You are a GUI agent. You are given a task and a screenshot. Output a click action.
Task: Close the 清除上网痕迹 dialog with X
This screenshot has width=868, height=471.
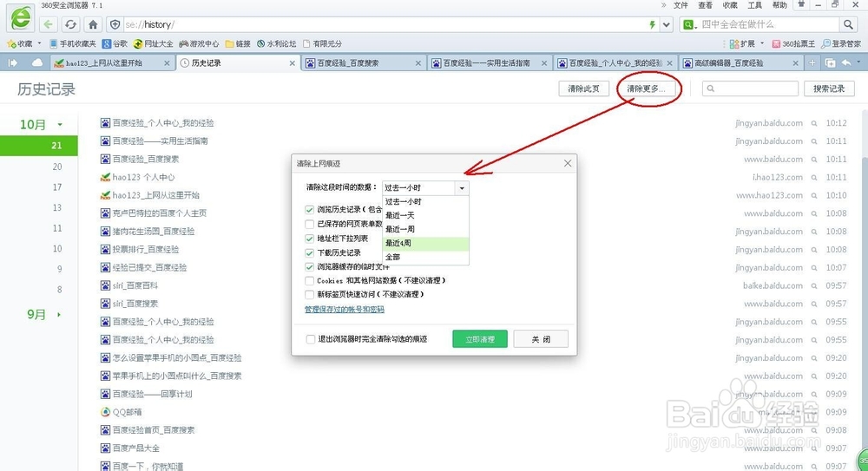click(568, 163)
